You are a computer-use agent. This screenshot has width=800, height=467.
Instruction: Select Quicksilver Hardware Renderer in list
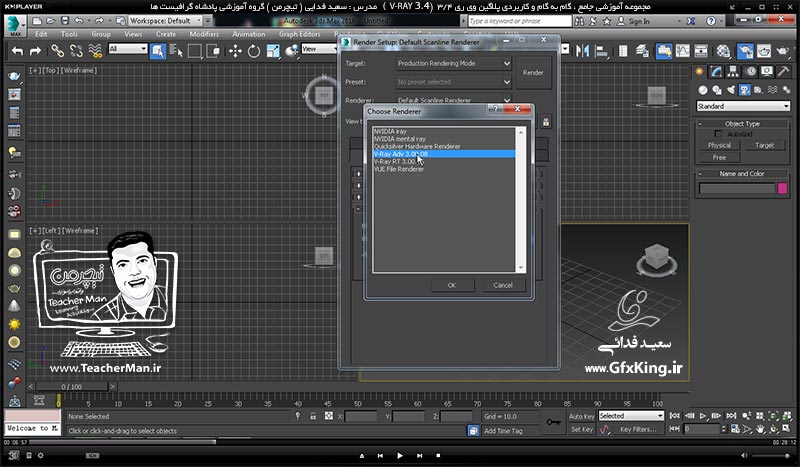click(x=444, y=146)
